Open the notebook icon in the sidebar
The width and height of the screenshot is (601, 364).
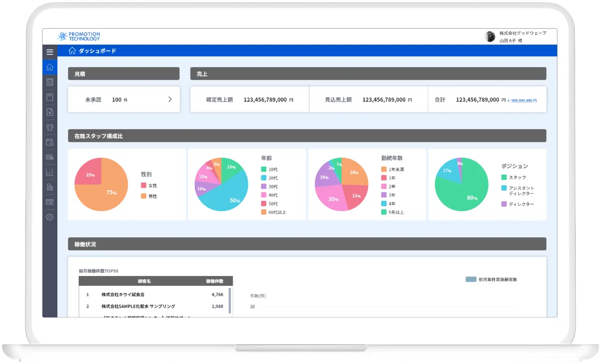pos(50,97)
